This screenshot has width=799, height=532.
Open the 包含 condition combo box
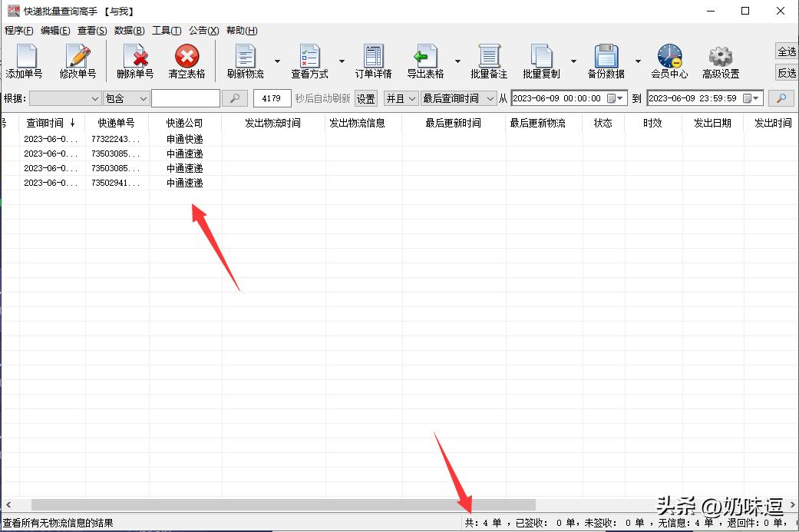(x=126, y=98)
